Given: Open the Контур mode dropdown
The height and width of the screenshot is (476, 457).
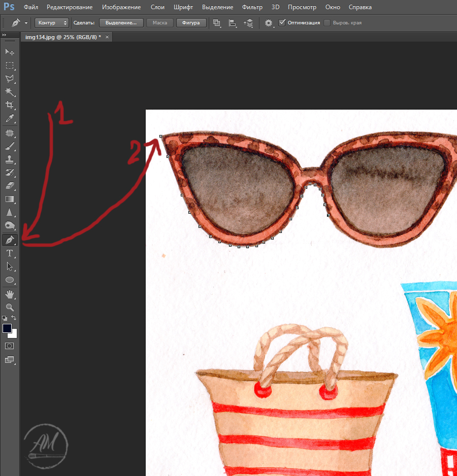Looking at the screenshot, I should tap(52, 23).
